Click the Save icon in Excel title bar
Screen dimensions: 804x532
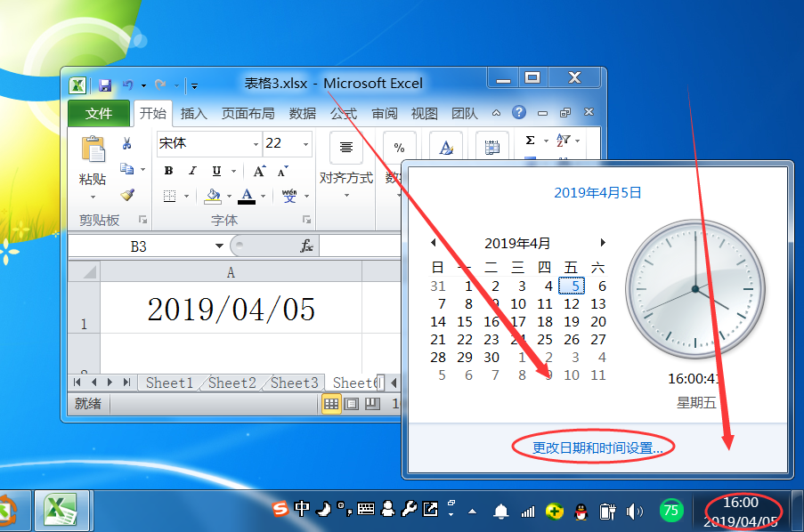click(x=105, y=85)
